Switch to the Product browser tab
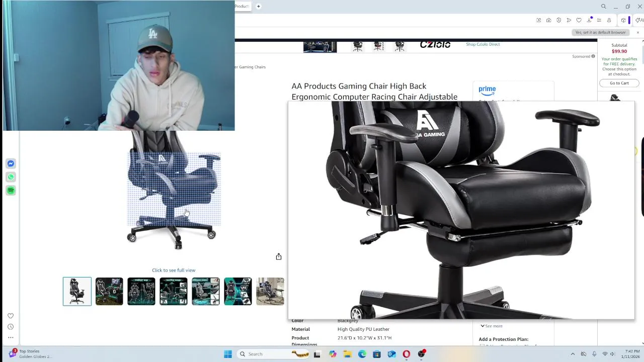This screenshot has width=644, height=362. pos(242,7)
